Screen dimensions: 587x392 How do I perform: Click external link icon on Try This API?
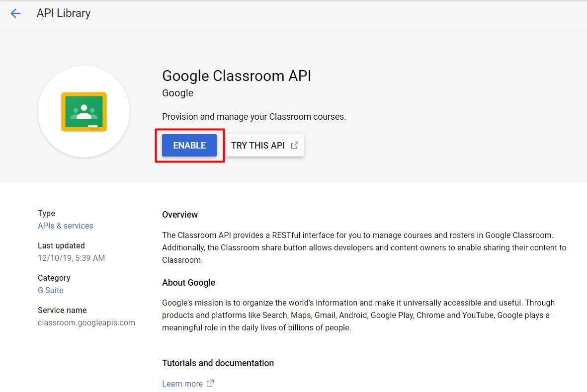pos(295,145)
